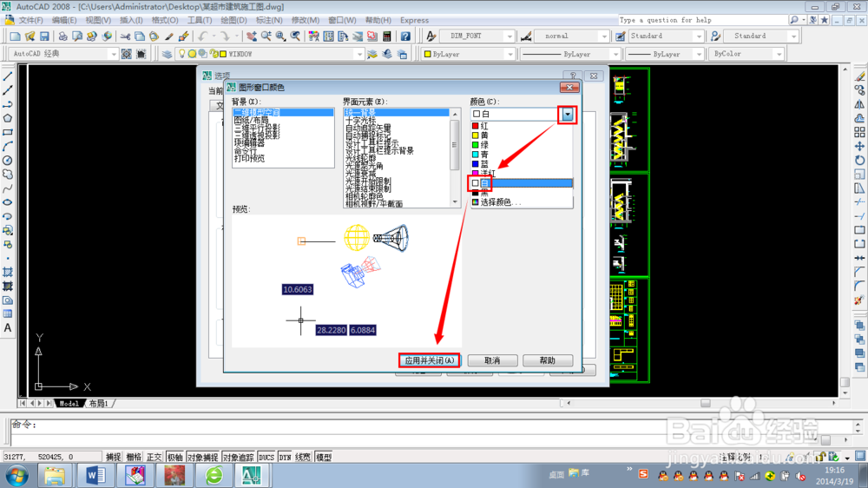Image resolution: width=868 pixels, height=488 pixels.
Task: Choose 绿 green color in list
Action: click(x=522, y=145)
